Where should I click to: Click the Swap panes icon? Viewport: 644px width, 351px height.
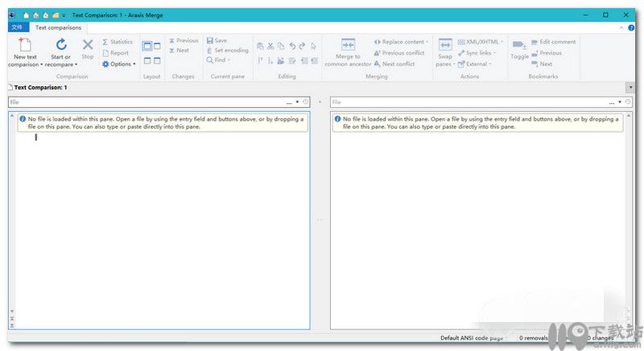tap(445, 45)
